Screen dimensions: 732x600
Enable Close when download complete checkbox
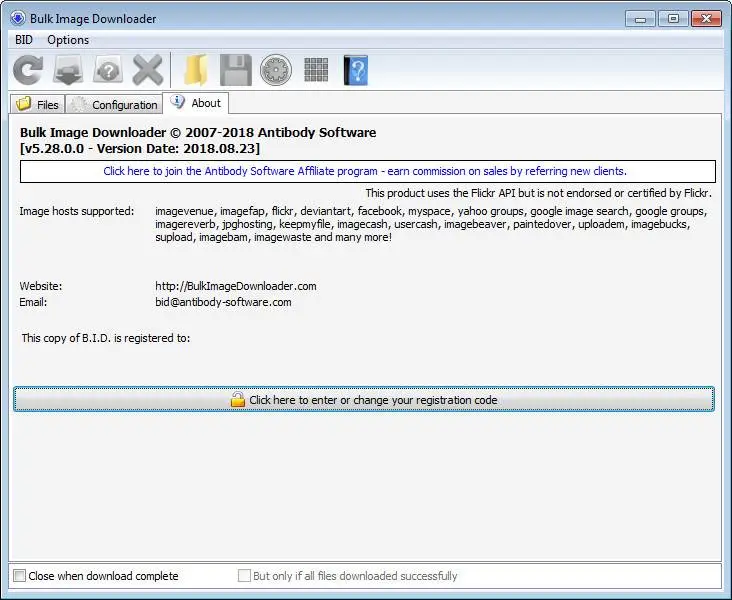pos(19,576)
